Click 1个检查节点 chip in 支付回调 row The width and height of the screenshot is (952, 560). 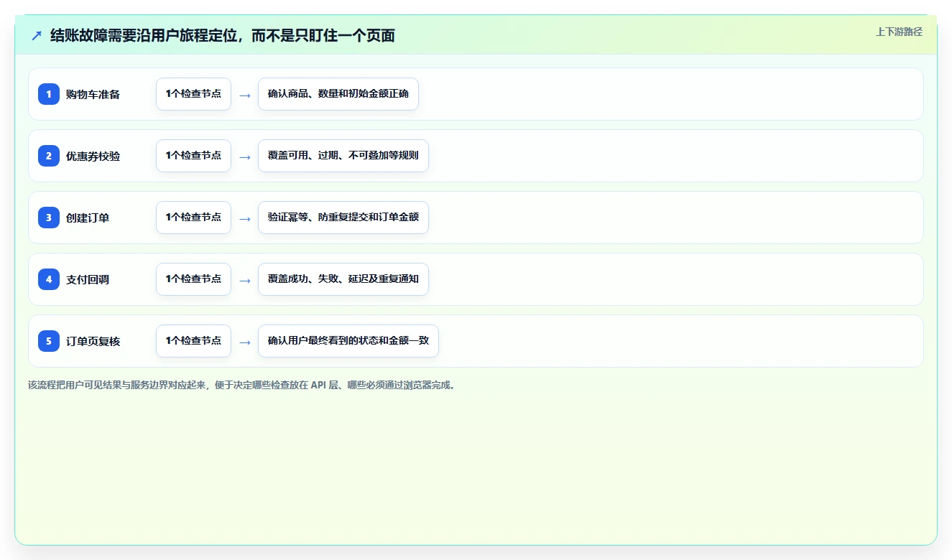[193, 279]
